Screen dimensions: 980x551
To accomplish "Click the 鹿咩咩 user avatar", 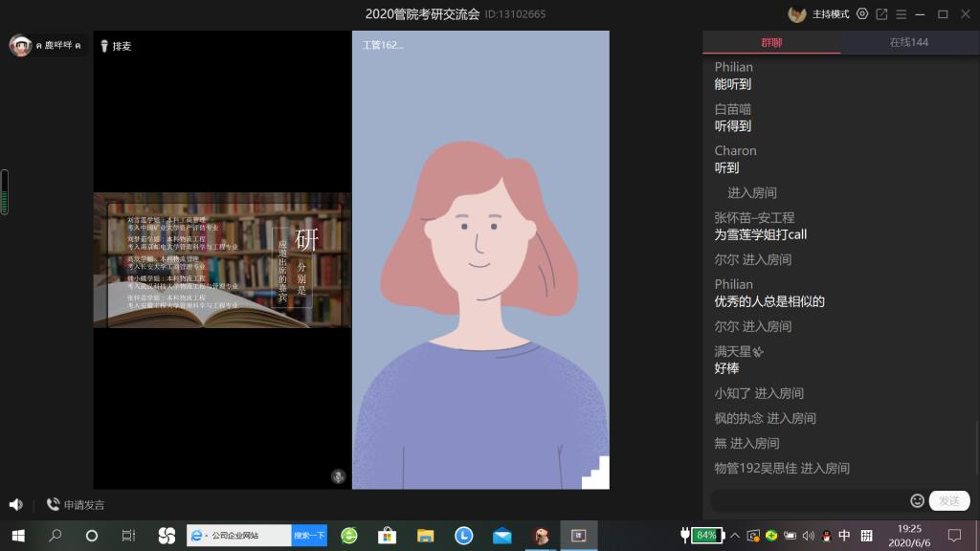I will pos(21,45).
